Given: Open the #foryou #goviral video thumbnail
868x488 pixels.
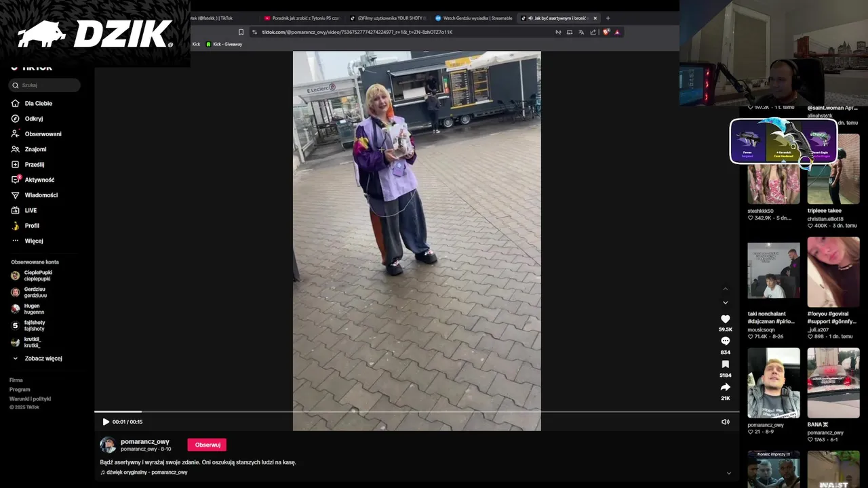Looking at the screenshot, I should (833, 272).
